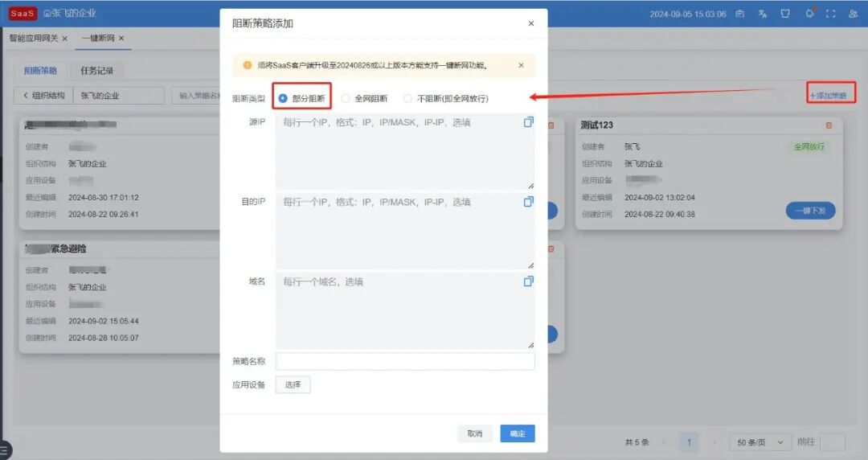Screen dimensions: 868x460
Task: Click 一键下发 on 测试123 card
Action: click(810, 211)
